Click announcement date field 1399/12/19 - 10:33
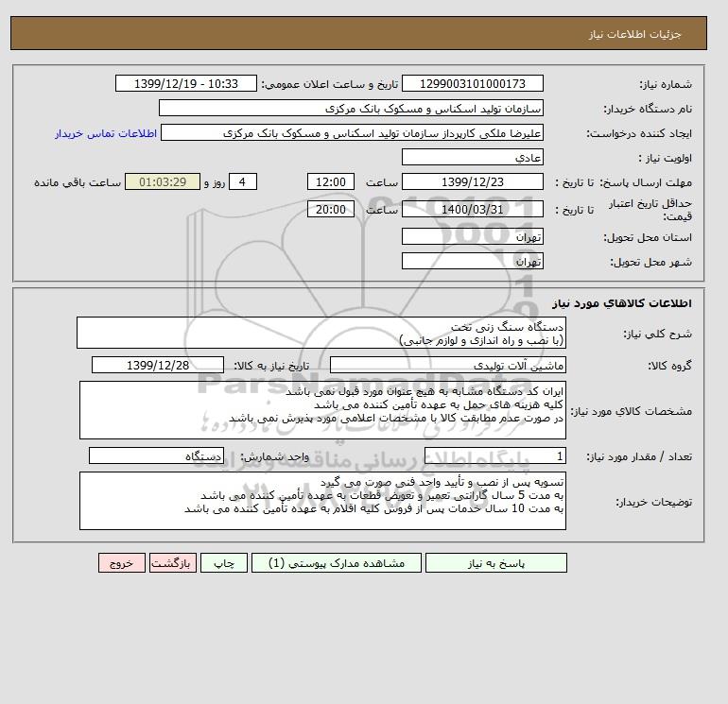Image resolution: width=728 pixels, height=704 pixels. [185, 83]
